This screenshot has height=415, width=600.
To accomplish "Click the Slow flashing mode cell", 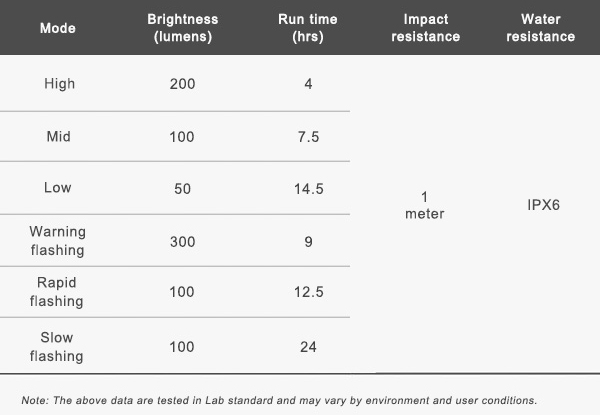I will [58, 346].
